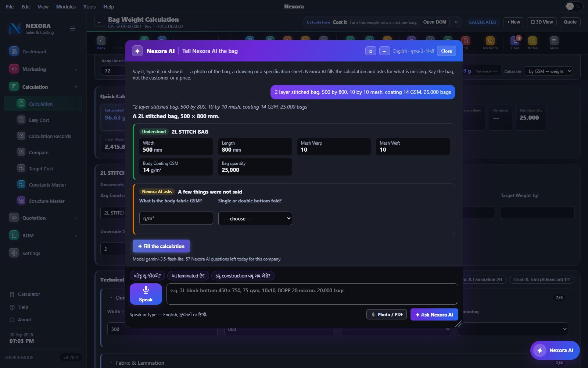Image resolution: width=588 pixels, height=368 pixels.
Task: Click the Ask Nexora AI button
Action: click(434, 315)
